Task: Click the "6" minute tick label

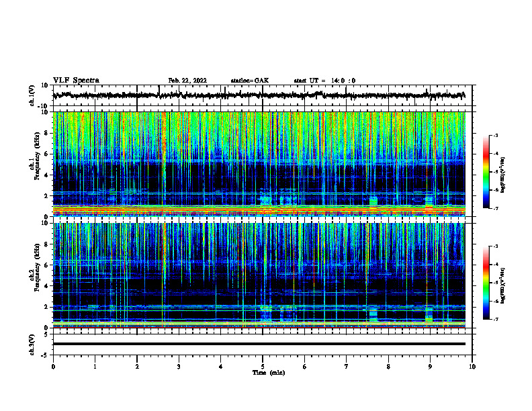Action: (x=305, y=367)
